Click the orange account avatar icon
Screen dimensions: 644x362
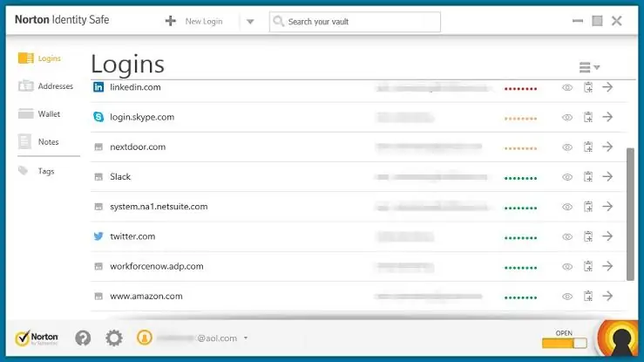(144, 338)
